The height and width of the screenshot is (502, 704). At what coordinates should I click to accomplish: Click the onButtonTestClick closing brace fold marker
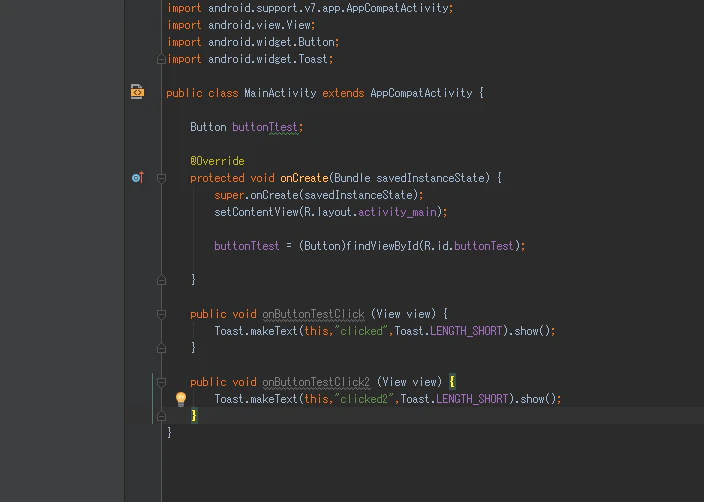161,348
